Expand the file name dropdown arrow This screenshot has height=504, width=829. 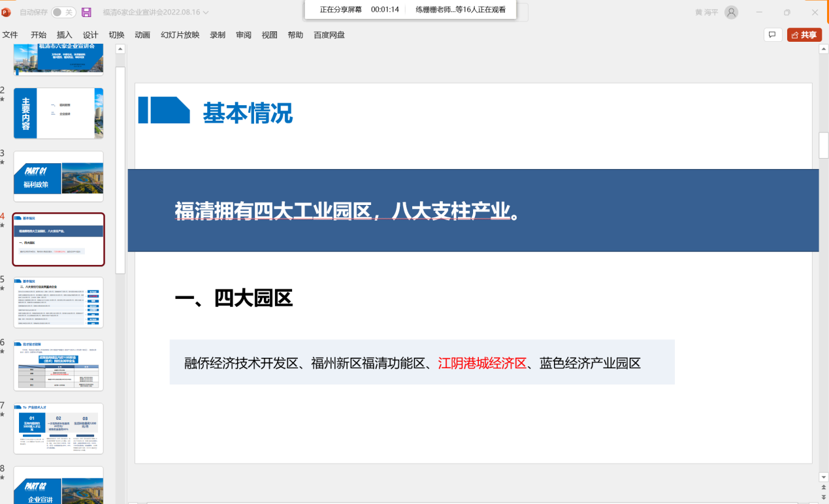(x=206, y=12)
